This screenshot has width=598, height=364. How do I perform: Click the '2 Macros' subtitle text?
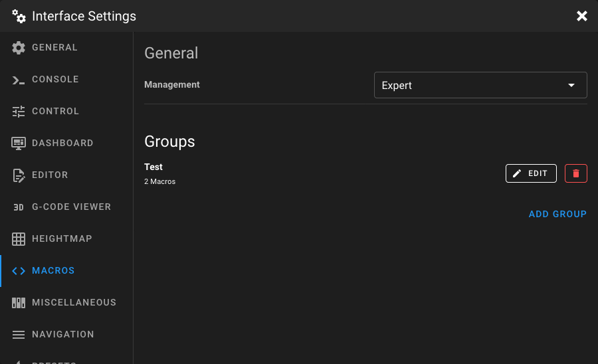(159, 182)
